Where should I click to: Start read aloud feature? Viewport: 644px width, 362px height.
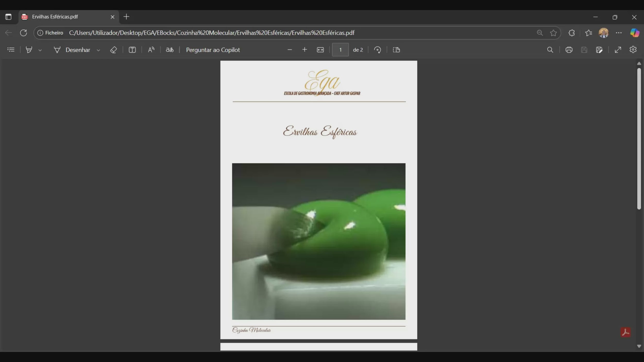tap(151, 50)
